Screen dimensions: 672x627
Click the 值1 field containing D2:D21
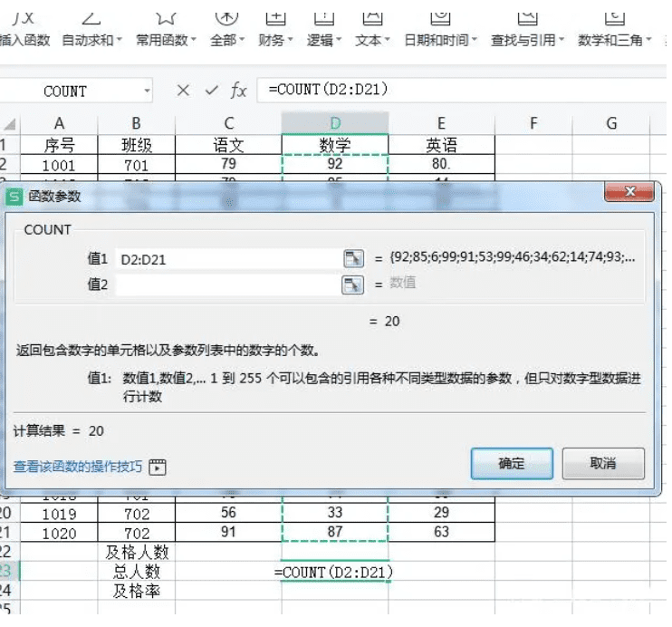tap(228, 259)
